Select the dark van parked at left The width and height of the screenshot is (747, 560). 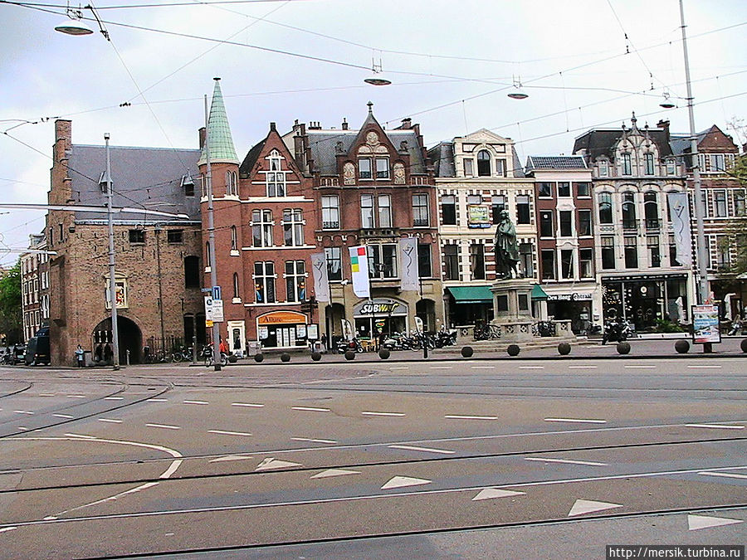pos(37,347)
